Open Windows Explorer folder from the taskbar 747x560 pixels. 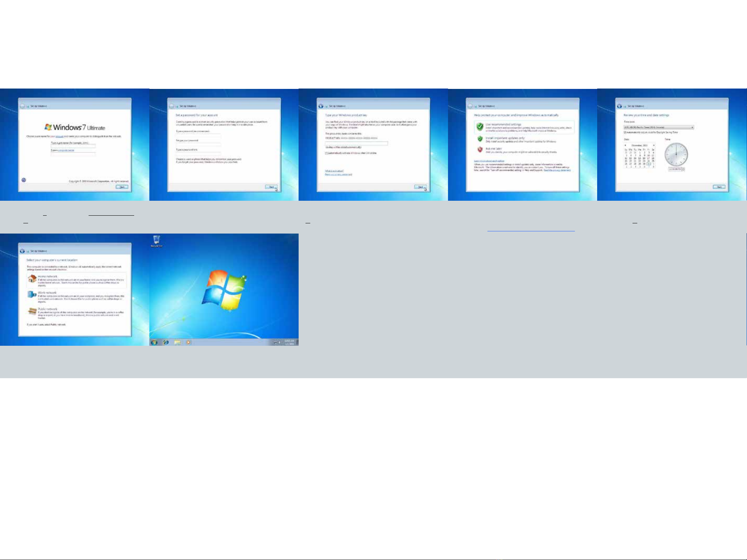178,342
